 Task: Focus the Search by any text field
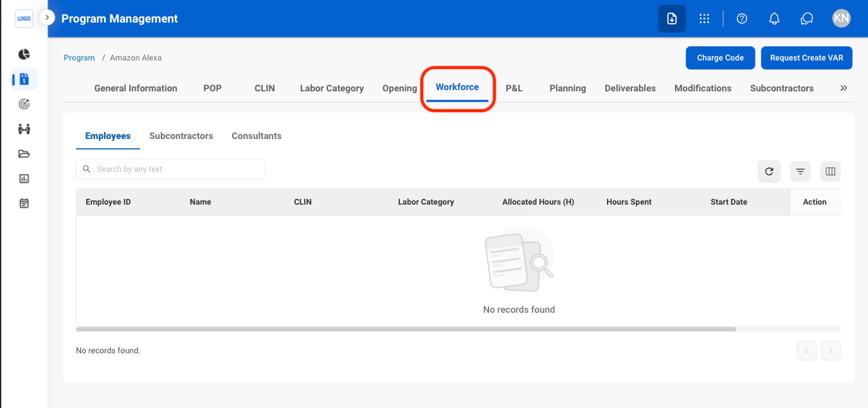coord(170,169)
